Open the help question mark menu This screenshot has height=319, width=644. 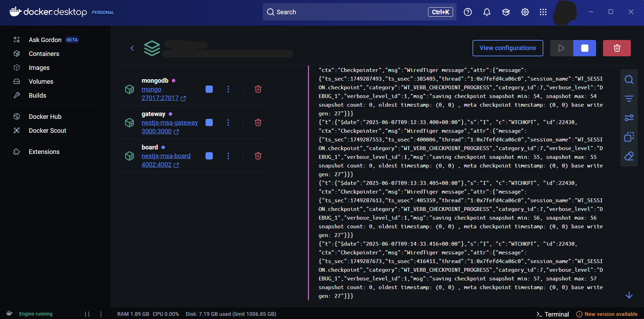click(468, 12)
